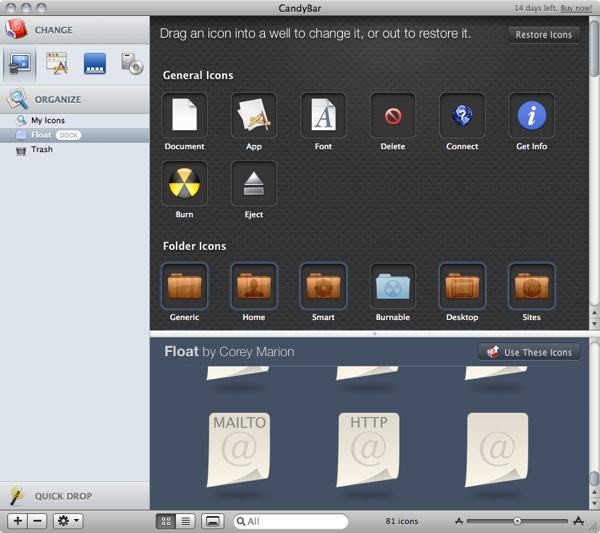
Task: Adjust the icon size slider
Action: (x=517, y=521)
